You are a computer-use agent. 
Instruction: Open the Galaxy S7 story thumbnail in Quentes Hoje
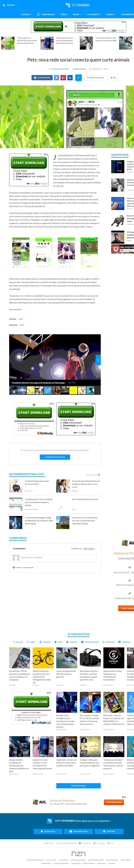118,167
